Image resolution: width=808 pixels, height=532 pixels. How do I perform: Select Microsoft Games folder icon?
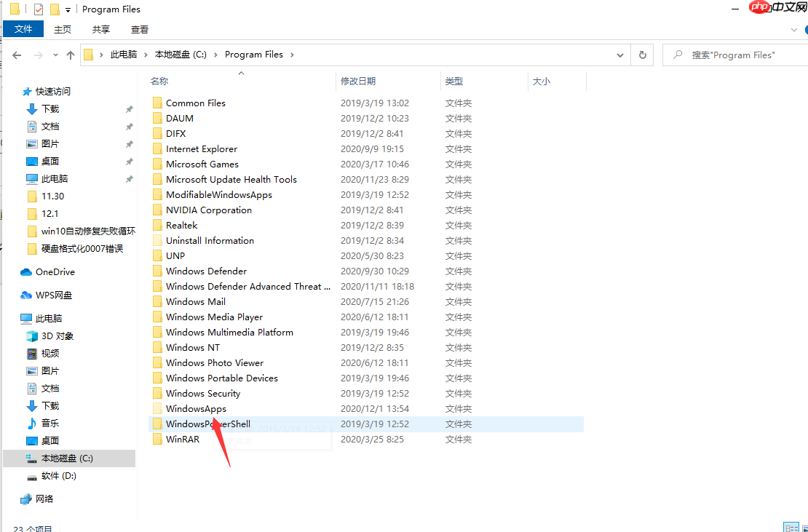[158, 164]
